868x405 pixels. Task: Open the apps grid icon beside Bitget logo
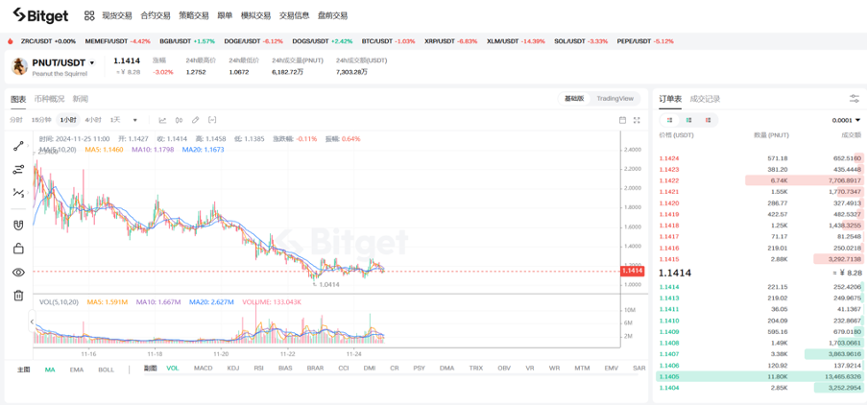(89, 15)
